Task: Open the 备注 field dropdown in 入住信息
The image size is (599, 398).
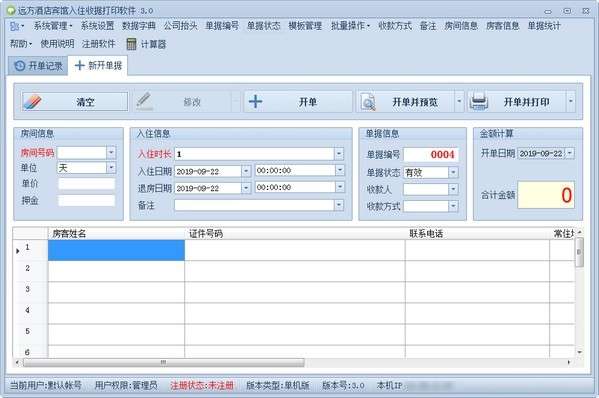Action: pos(339,205)
